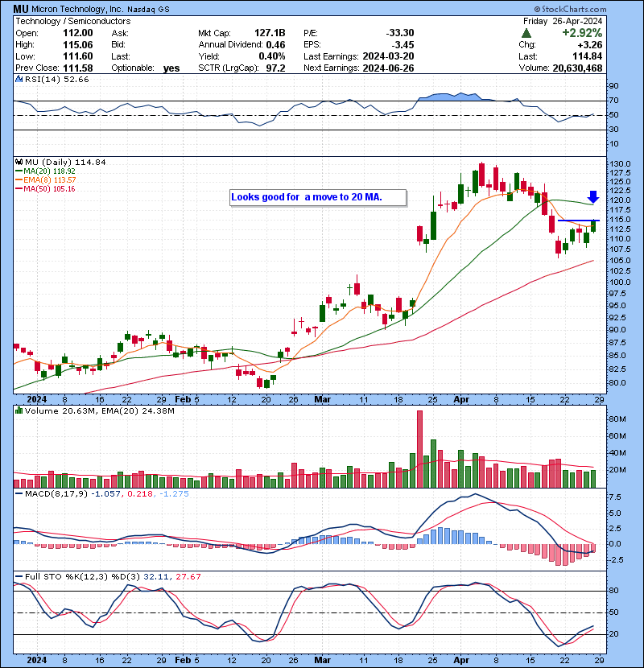Click the MACD(8,17,9) indicator label
Screen dimensions: 644x668
(56, 493)
